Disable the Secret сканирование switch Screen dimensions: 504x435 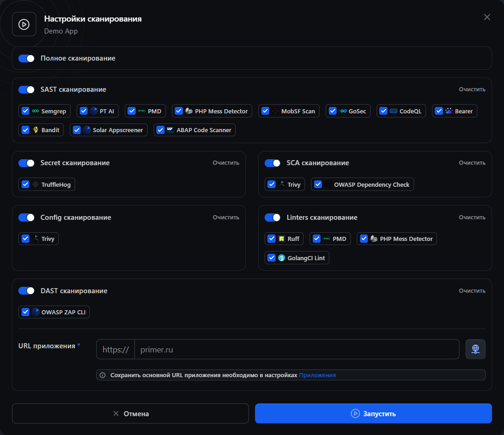pos(26,163)
